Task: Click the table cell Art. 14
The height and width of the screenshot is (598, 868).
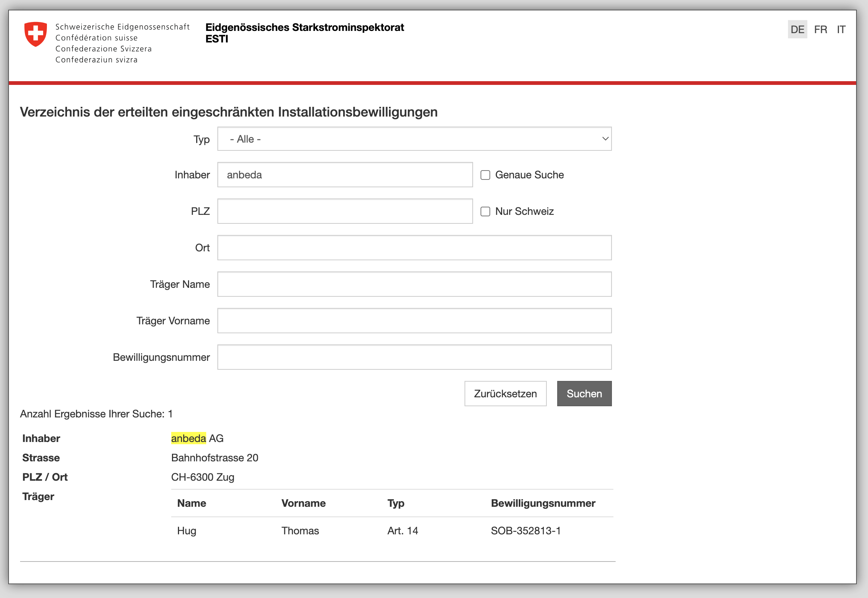Action: (402, 531)
